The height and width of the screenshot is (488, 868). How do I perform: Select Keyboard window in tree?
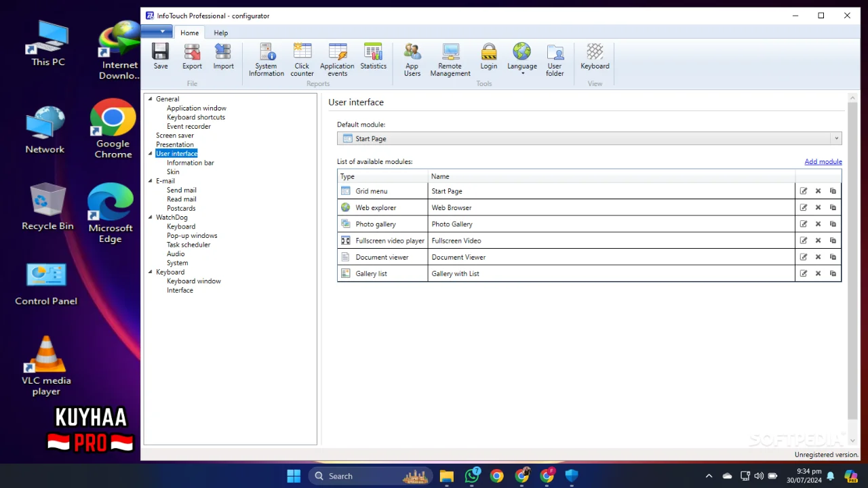pos(194,281)
